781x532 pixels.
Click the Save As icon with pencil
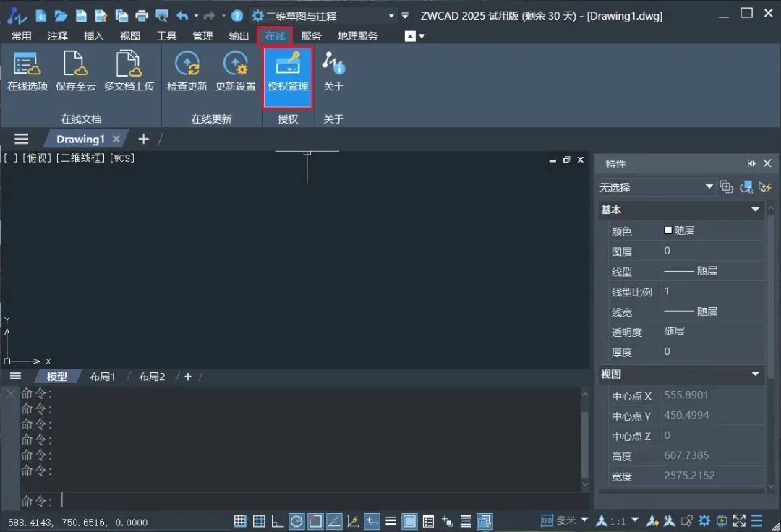(101, 16)
